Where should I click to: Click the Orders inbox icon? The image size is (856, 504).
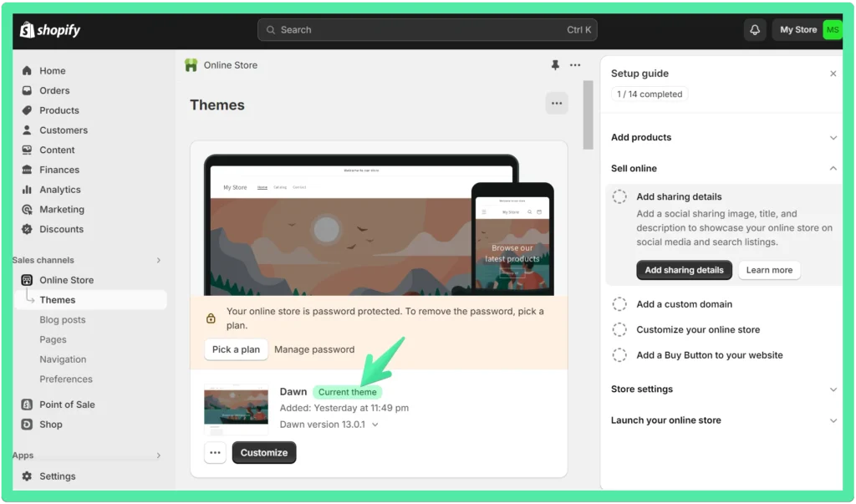tap(27, 90)
